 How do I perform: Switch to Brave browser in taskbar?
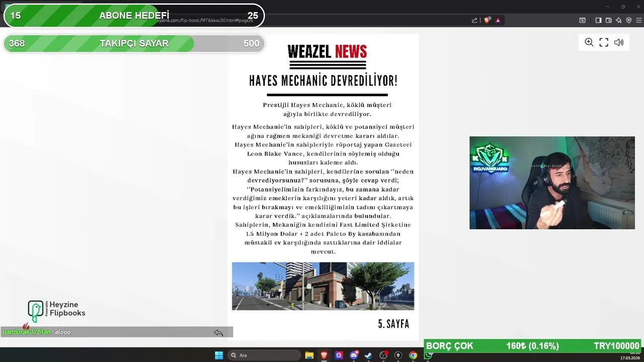coord(324,355)
